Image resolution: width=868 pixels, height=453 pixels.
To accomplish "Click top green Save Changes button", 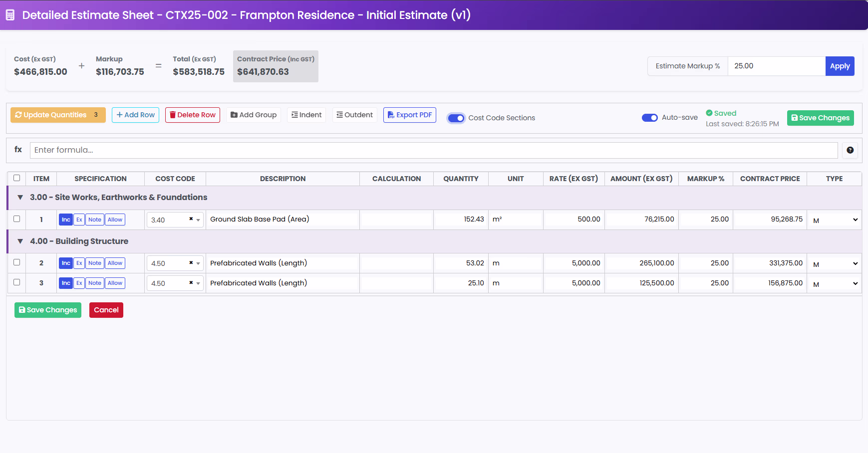I will click(821, 118).
